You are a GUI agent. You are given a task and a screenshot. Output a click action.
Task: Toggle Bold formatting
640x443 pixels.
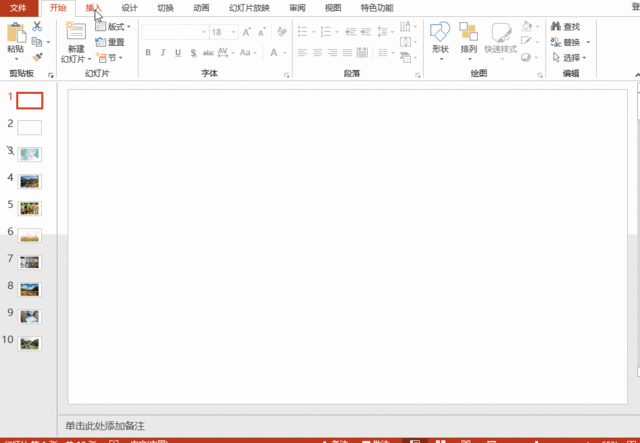tap(148, 53)
